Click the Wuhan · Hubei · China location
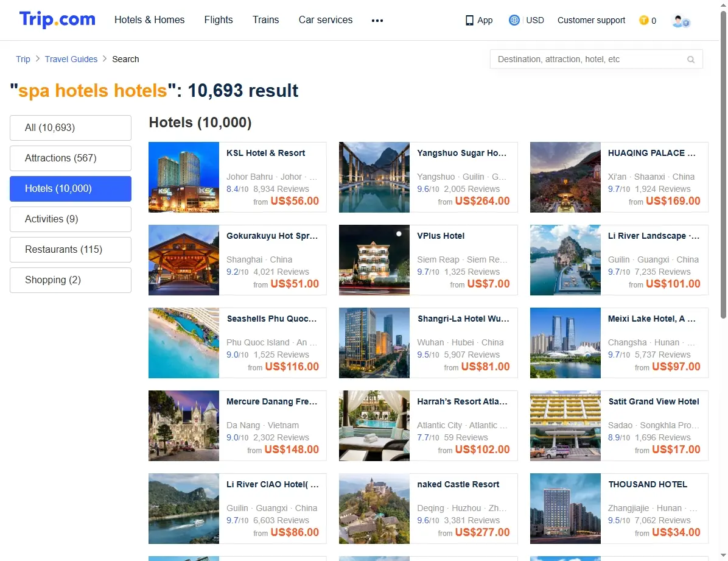728x561 pixels. (x=460, y=342)
